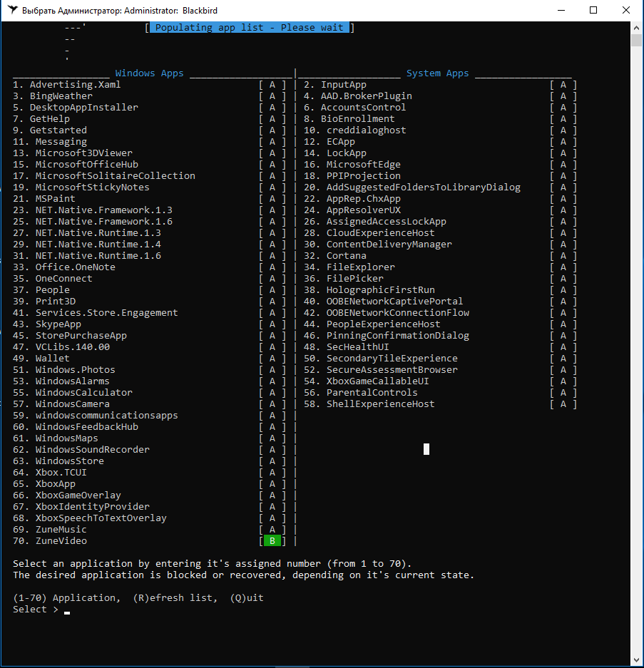Select the '11. Messaging' row
Image resolution: width=644 pixels, height=668 pixels.
click(149, 142)
